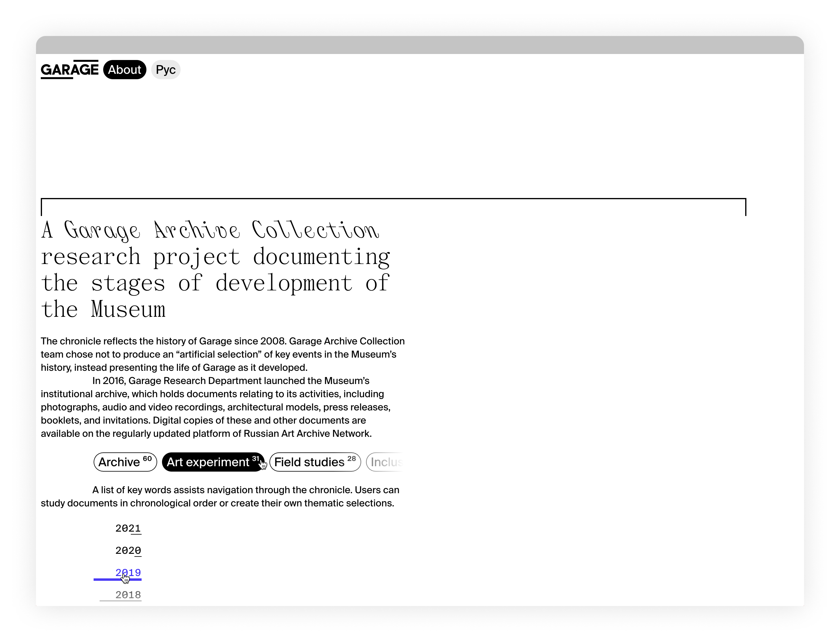The width and height of the screenshot is (840, 642).
Task: Click the gray bar at window top
Action: (420, 45)
